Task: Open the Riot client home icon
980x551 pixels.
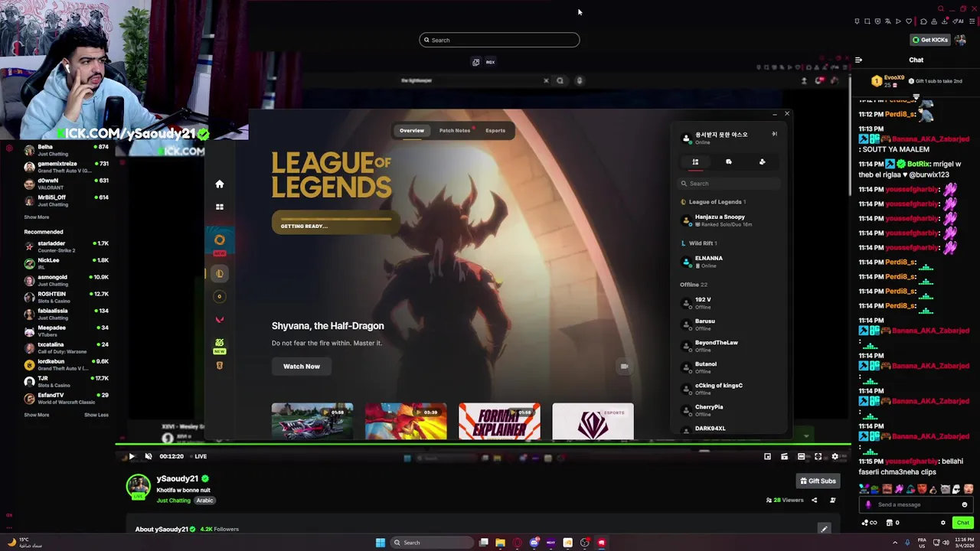Action: [x=220, y=184]
